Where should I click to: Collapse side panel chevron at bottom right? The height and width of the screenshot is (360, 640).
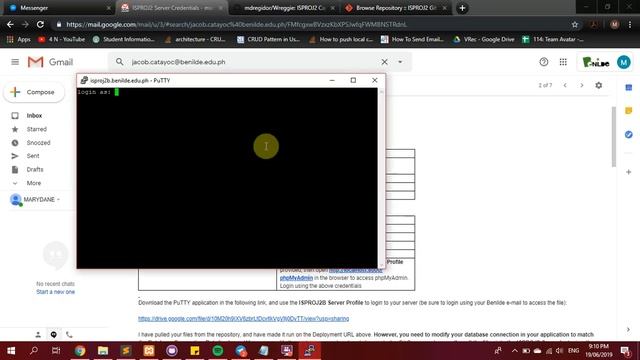(x=628, y=329)
